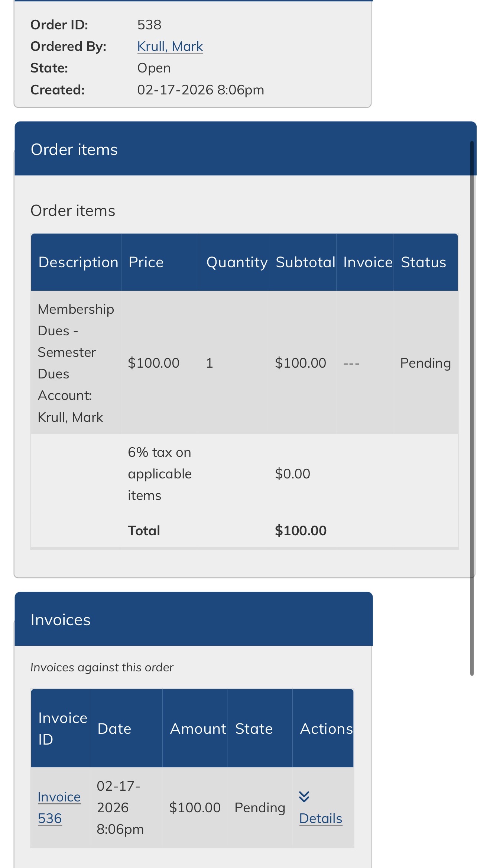This screenshot has height=868, width=477.
Task: Click the Order items panel header
Action: 245,149
